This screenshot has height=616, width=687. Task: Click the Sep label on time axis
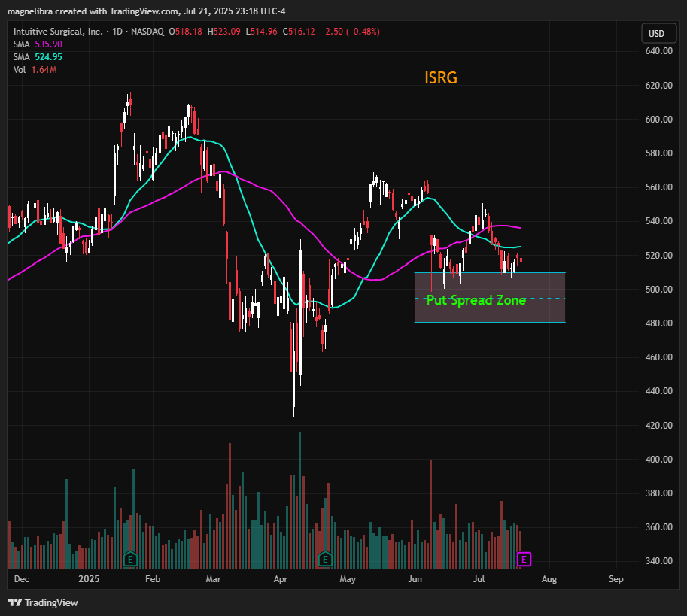[616, 579]
